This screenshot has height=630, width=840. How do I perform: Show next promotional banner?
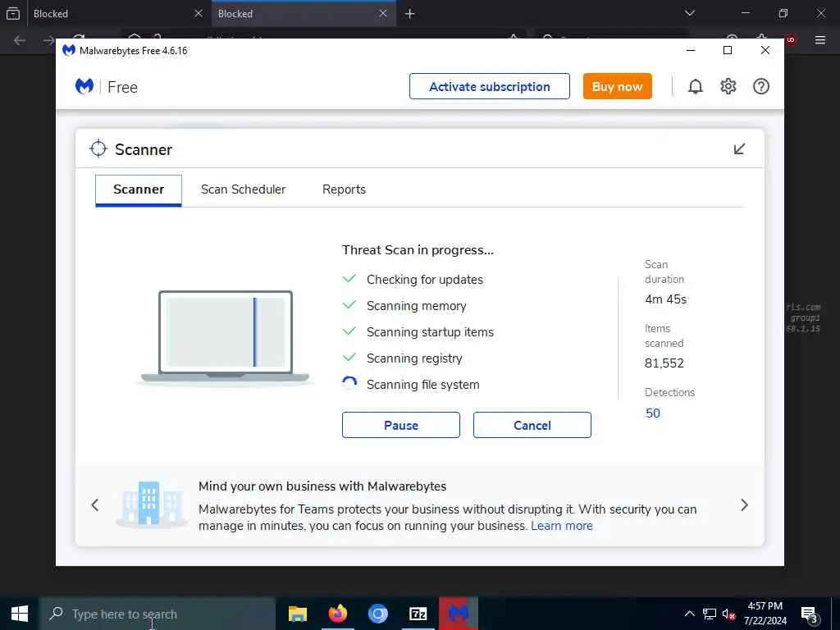coord(744,504)
